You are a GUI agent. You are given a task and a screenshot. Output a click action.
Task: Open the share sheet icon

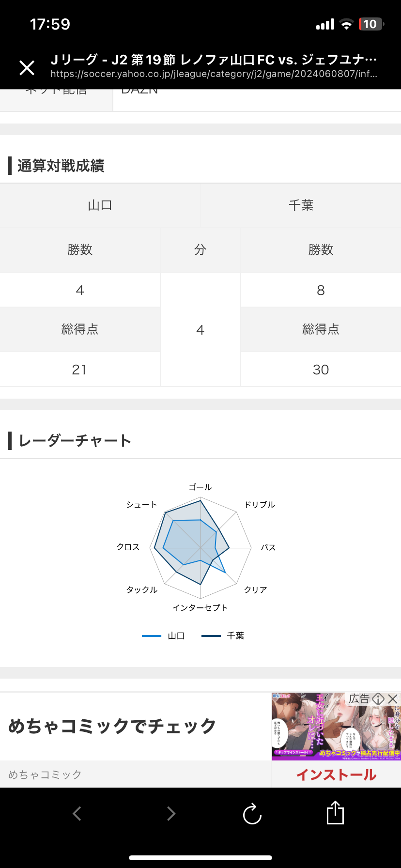pos(335,812)
